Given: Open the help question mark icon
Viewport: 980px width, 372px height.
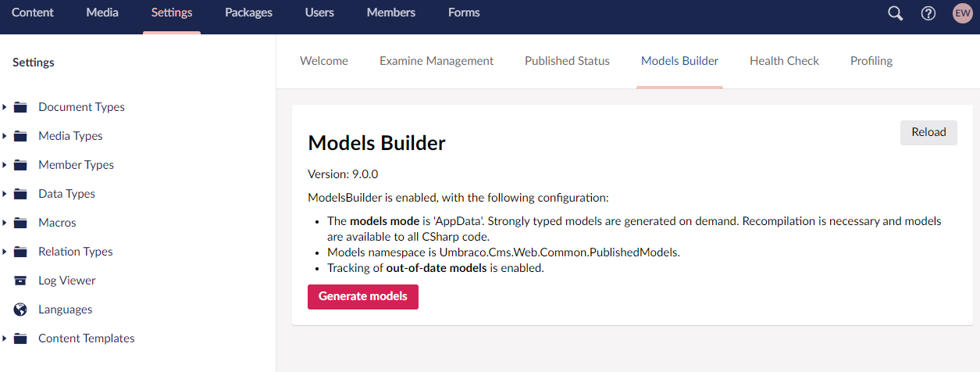Looking at the screenshot, I should [x=928, y=13].
